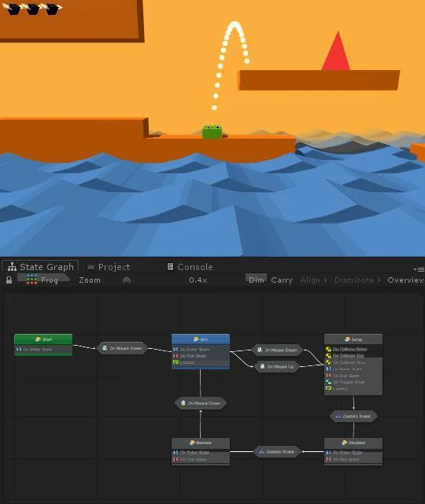Click Jump node's On Enter State icon
This screenshot has width=425, height=504.
click(328, 369)
